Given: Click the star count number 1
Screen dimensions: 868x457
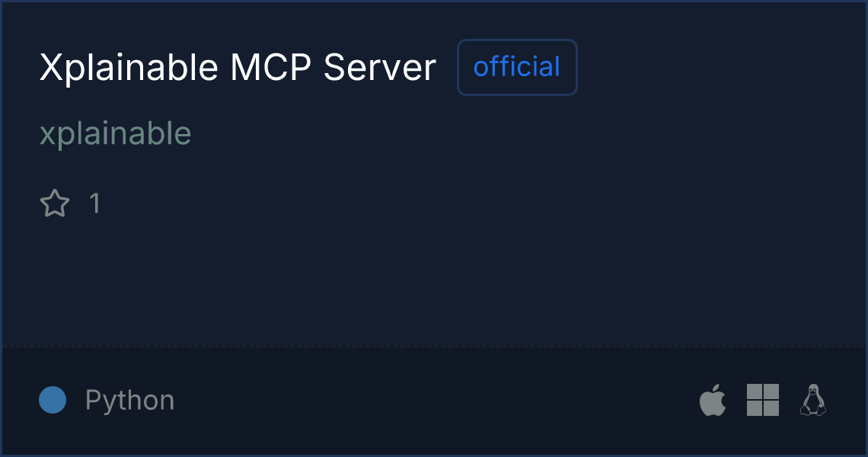Looking at the screenshot, I should tap(95, 203).
